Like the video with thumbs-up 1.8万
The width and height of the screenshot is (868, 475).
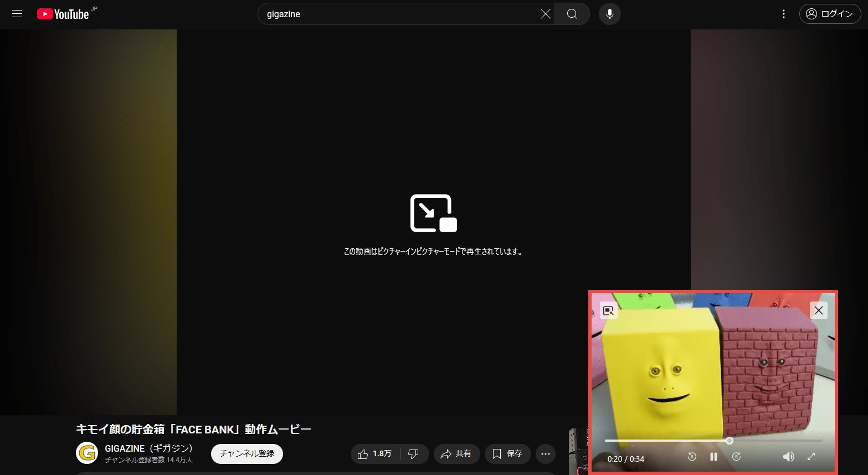tap(375, 454)
